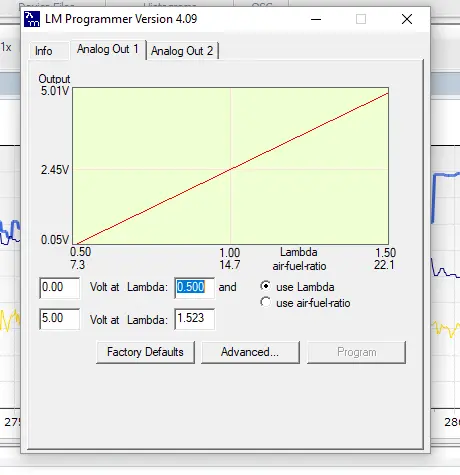Click the 14.7 air-fuel-ratio axis value

230,265
